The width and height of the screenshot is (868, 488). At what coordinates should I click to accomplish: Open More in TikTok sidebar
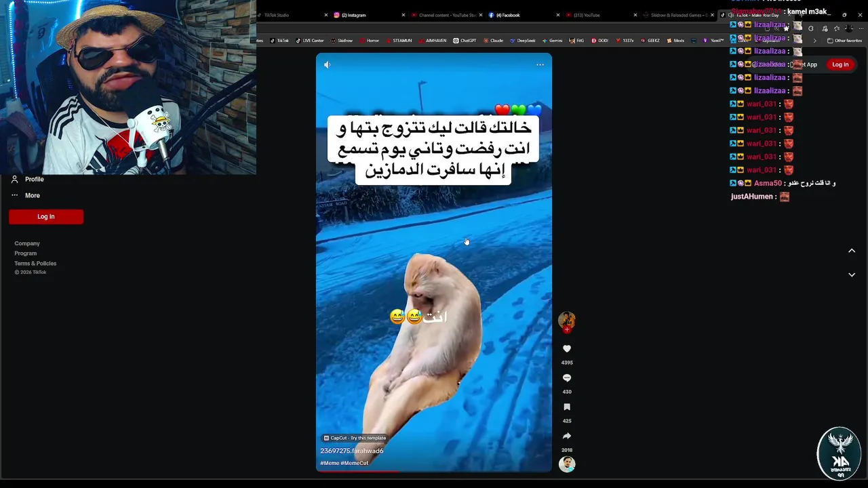(26, 195)
